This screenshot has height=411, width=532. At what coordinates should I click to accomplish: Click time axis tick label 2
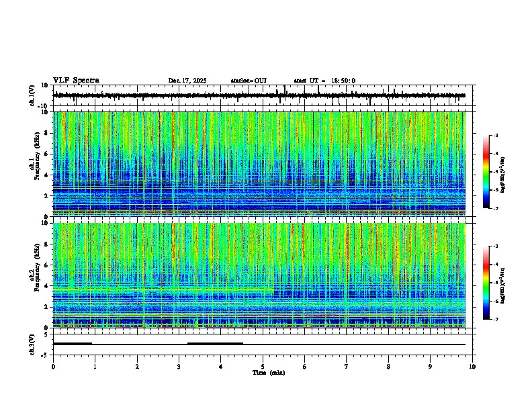click(137, 367)
